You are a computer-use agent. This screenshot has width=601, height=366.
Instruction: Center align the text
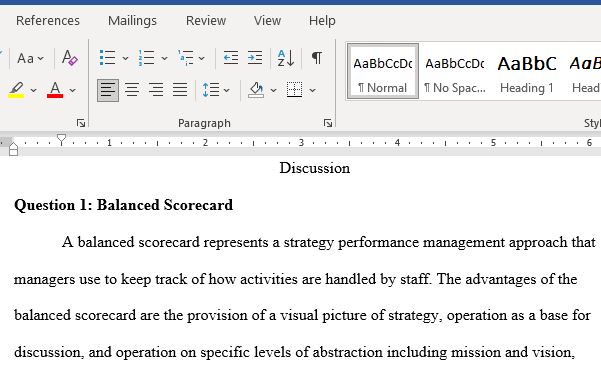pyautogui.click(x=132, y=90)
